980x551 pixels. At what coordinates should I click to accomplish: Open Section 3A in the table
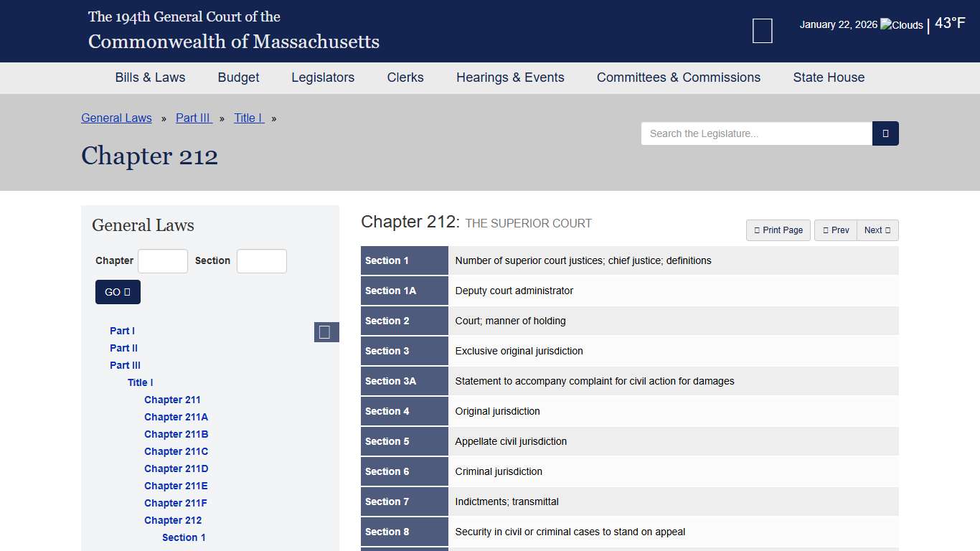point(390,381)
